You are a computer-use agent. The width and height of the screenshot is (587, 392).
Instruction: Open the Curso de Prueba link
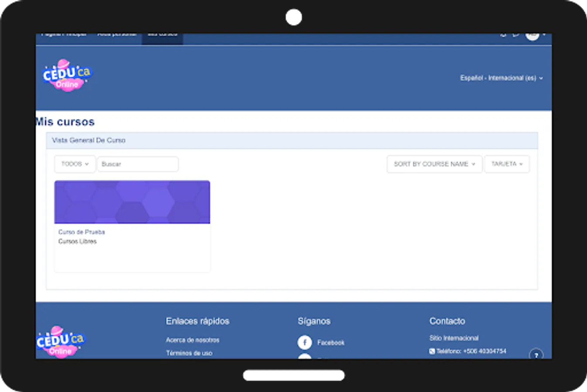click(x=81, y=232)
